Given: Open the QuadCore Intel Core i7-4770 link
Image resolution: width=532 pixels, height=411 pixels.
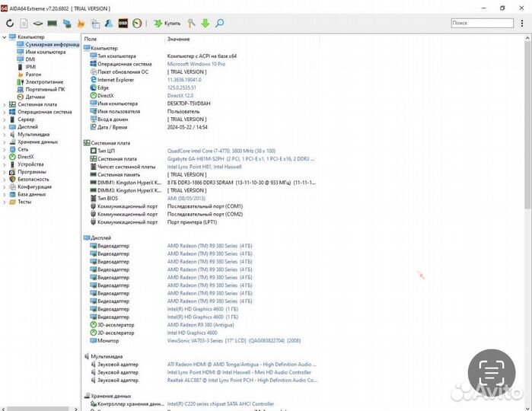Looking at the screenshot, I should point(221,151).
